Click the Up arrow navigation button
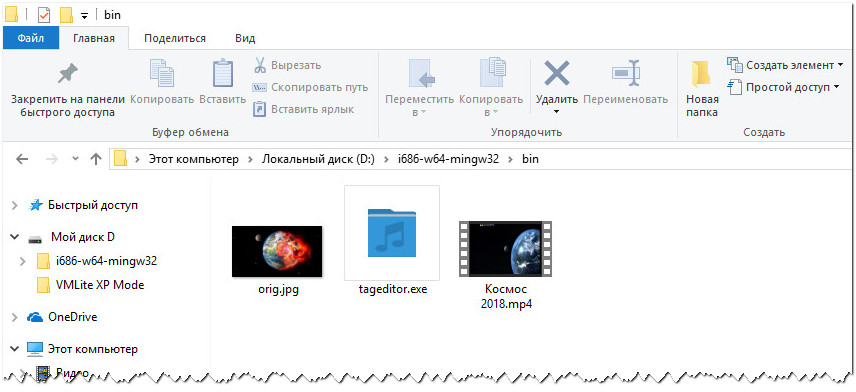Image resolution: width=856 pixels, height=392 pixels. click(x=96, y=159)
